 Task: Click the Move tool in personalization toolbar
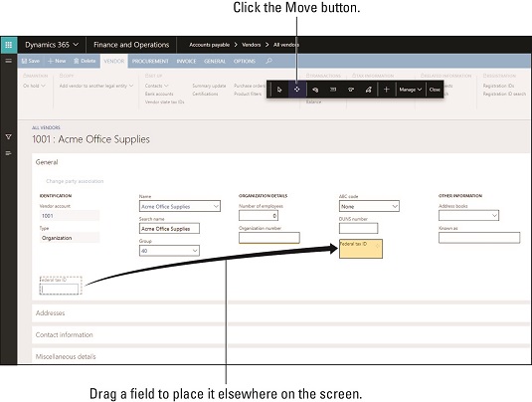297,90
